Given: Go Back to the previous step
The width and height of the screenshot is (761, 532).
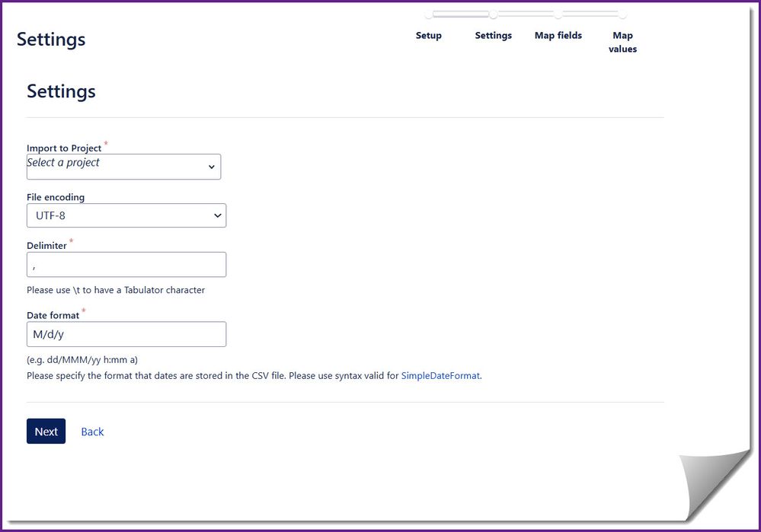Looking at the screenshot, I should click(92, 432).
